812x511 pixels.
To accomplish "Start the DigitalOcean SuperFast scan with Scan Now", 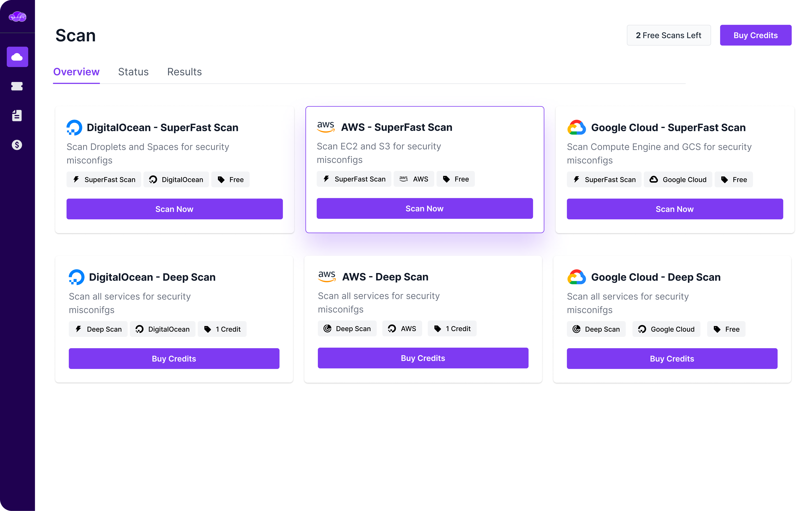I will coord(174,209).
